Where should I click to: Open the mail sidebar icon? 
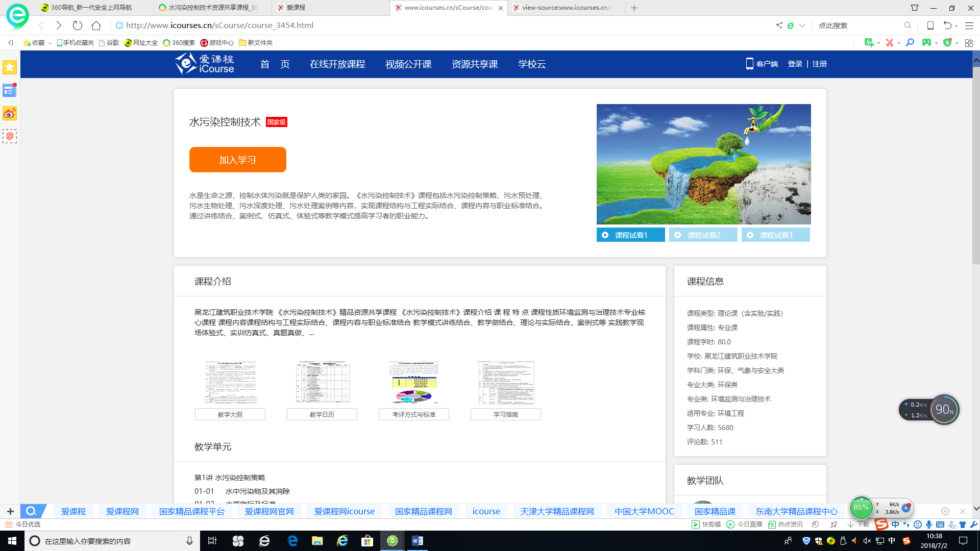coord(10,136)
